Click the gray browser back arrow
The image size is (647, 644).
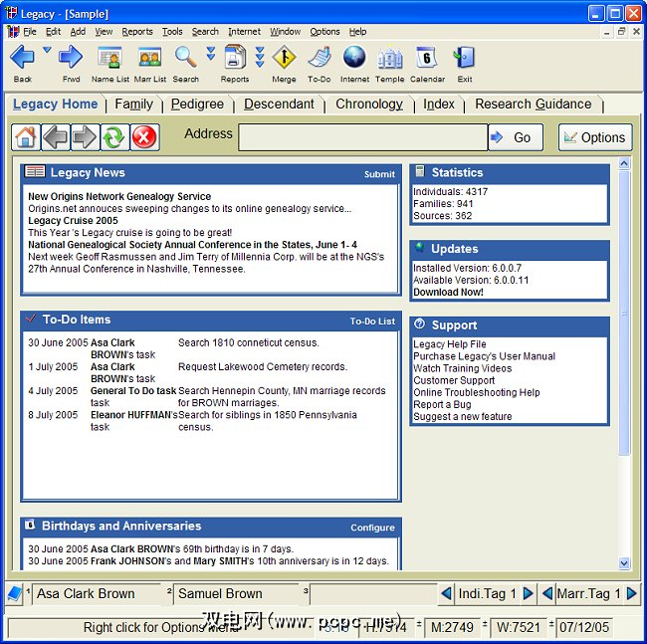coord(56,137)
